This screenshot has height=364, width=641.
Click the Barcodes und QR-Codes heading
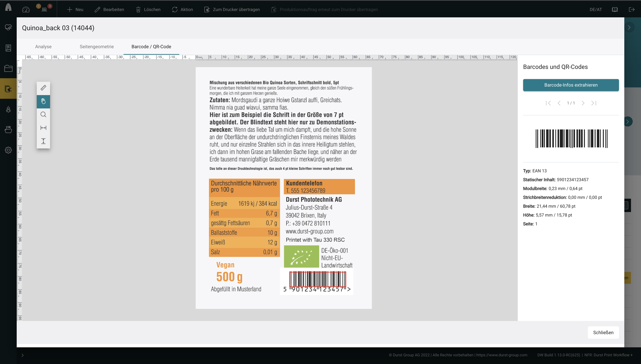click(555, 67)
